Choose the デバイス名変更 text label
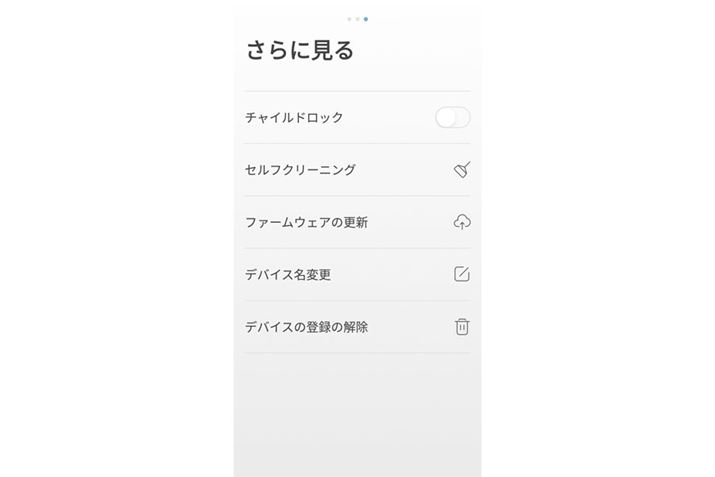Screen dimensions: 715x477 click(288, 274)
